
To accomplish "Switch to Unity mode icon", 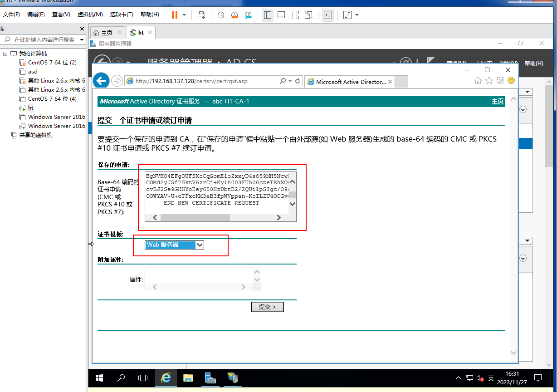I will (x=308, y=15).
